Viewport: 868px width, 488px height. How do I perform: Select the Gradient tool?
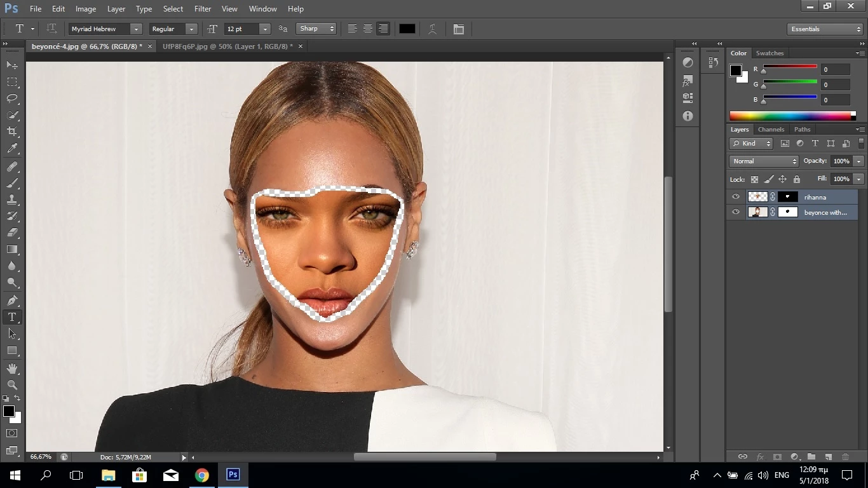pyautogui.click(x=12, y=249)
